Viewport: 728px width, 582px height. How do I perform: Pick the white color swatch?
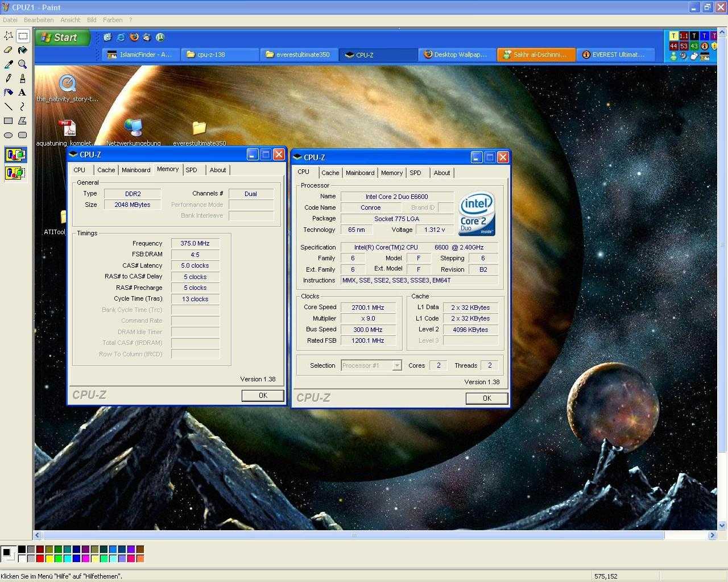[x=22, y=559]
